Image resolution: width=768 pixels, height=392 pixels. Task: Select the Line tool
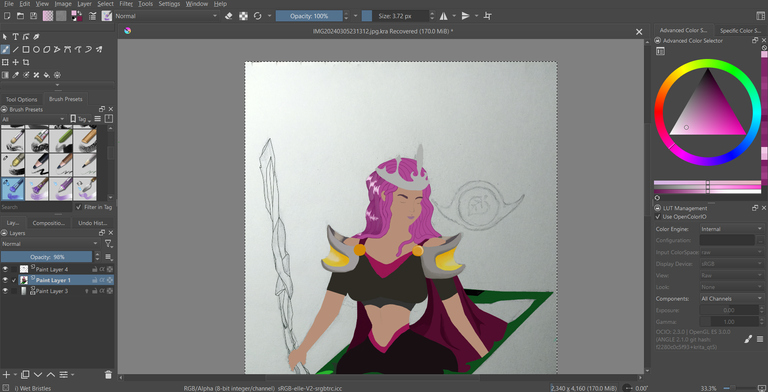[16, 49]
